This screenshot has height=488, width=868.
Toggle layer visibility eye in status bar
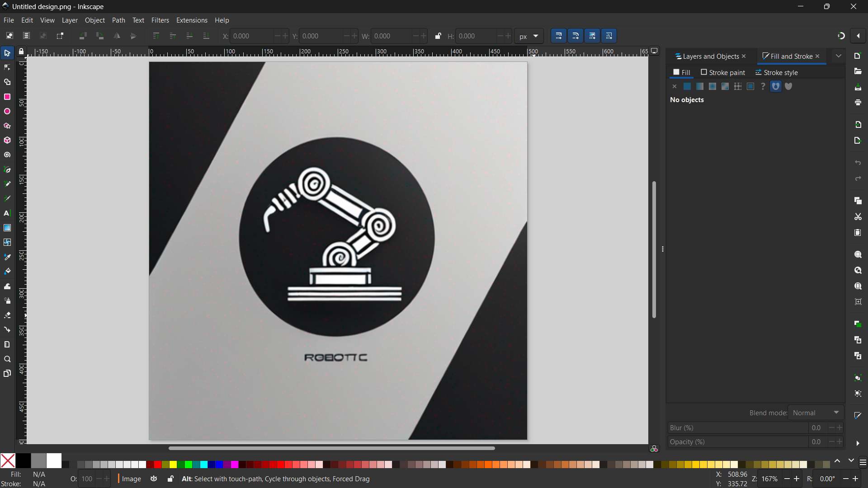click(x=154, y=479)
